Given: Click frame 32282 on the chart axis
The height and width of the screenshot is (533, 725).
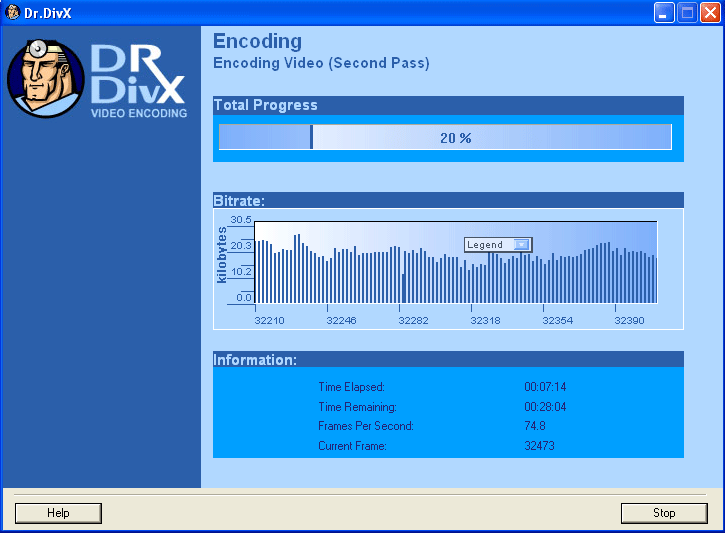Looking at the screenshot, I should 413,321.
